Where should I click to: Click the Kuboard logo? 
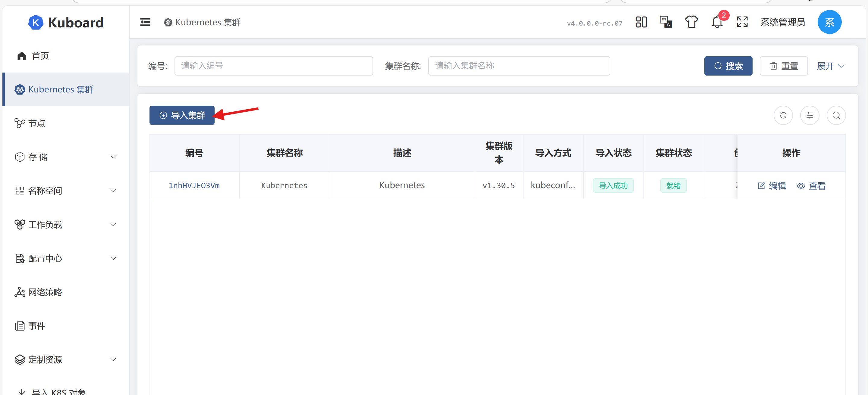point(66,23)
